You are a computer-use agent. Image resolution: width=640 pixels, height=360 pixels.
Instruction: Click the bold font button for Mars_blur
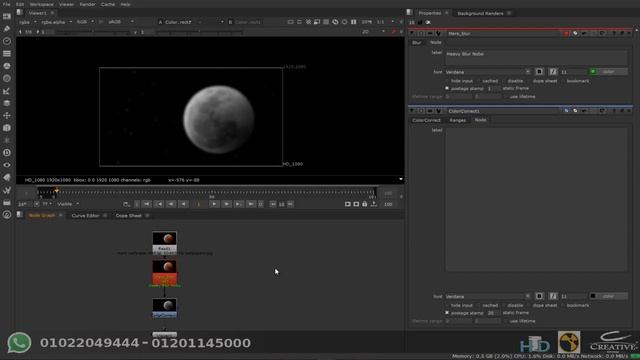tap(539, 72)
